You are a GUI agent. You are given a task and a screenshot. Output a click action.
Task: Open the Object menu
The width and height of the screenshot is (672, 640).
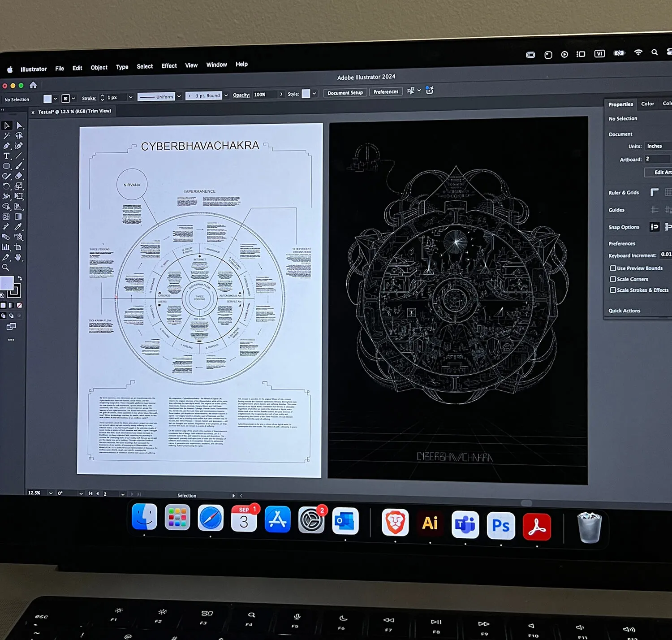pos(99,68)
